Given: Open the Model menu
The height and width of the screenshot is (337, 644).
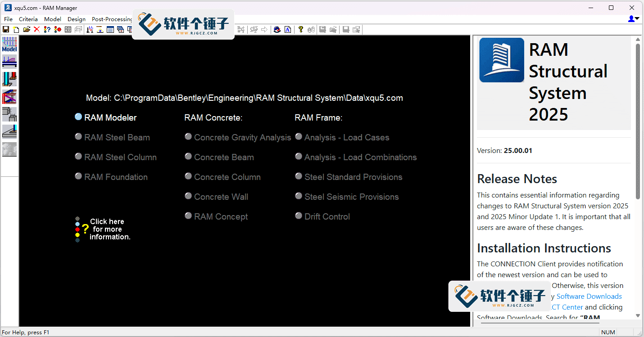Looking at the screenshot, I should pos(53,19).
